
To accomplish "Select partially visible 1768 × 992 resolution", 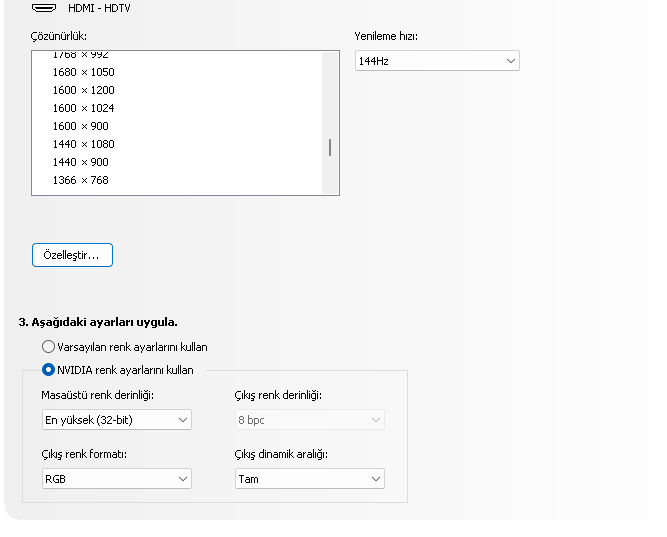I will [80, 56].
